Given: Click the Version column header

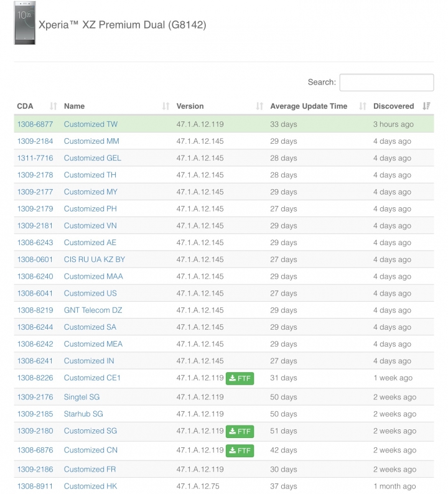Looking at the screenshot, I should (x=190, y=106).
